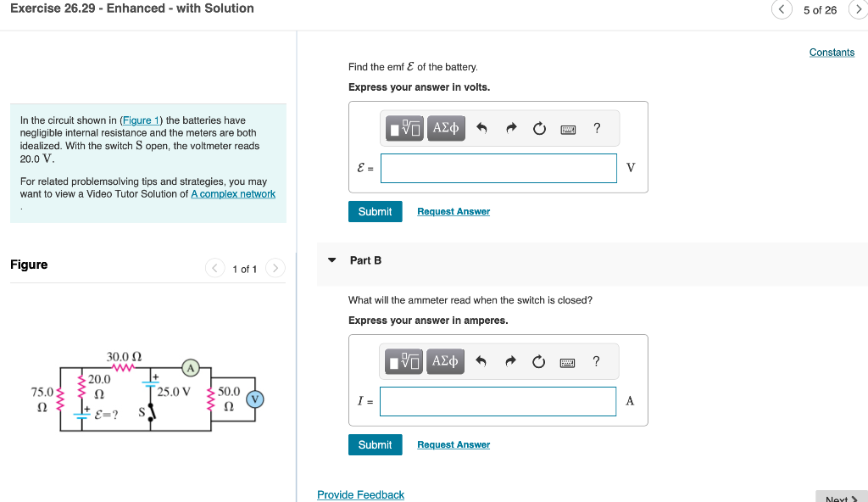The width and height of the screenshot is (868, 502).
Task: Open Greek symbols menu in emf toolbar
Action: click(446, 128)
